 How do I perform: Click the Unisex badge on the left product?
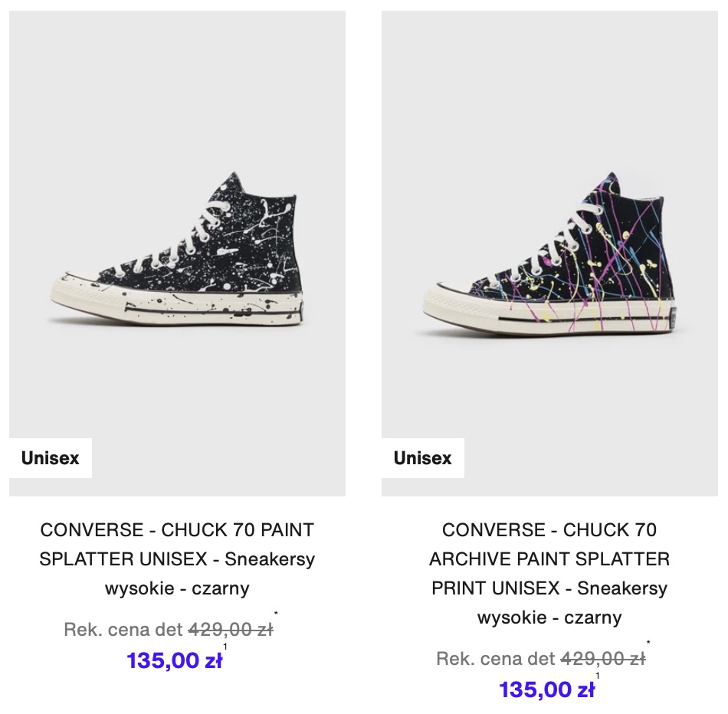coord(50,458)
